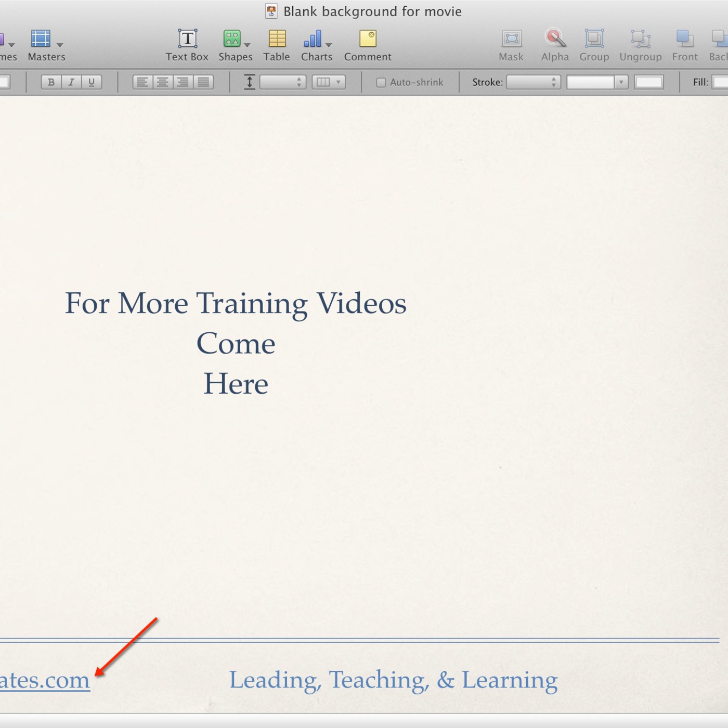Center align the text
This screenshot has height=728, width=728.
coord(163,82)
